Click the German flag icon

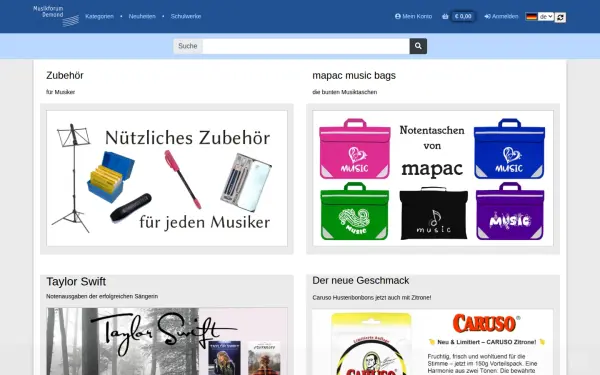coord(531,16)
